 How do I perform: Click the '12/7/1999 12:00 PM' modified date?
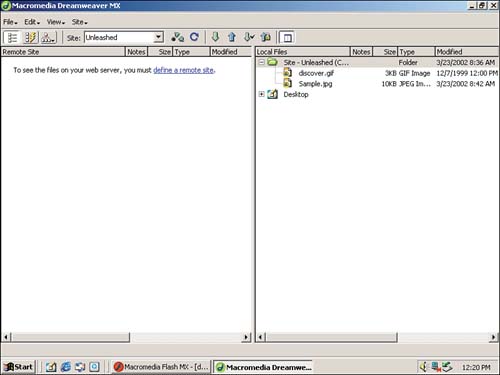click(x=467, y=73)
